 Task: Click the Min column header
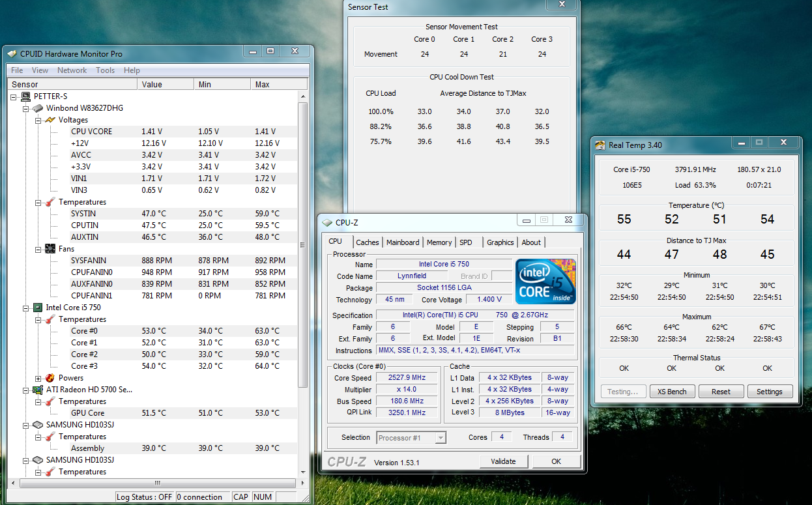pyautogui.click(x=222, y=84)
